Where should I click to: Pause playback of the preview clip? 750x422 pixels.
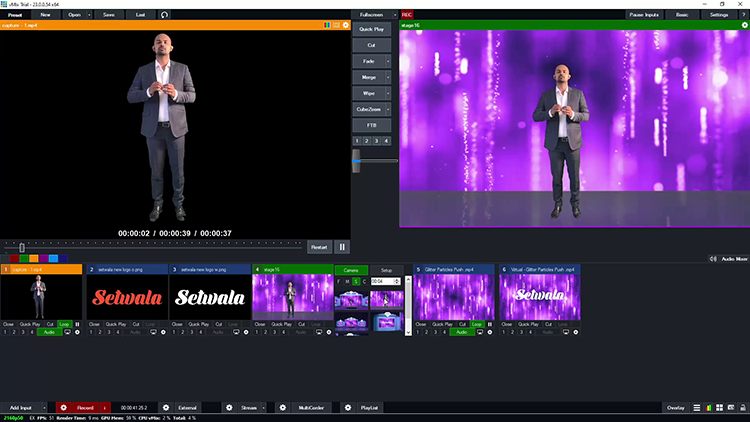(x=342, y=247)
